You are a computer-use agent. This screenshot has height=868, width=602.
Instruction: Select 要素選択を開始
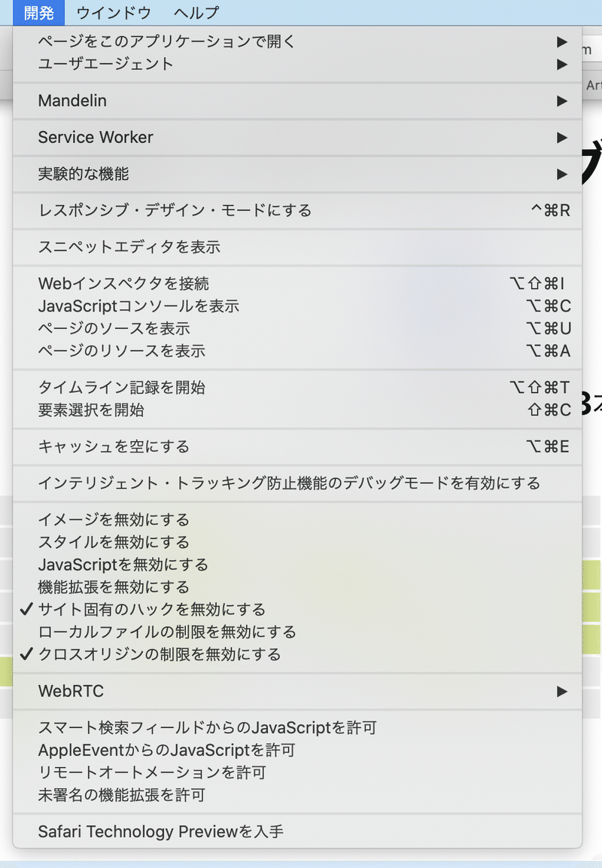pyautogui.click(x=297, y=410)
